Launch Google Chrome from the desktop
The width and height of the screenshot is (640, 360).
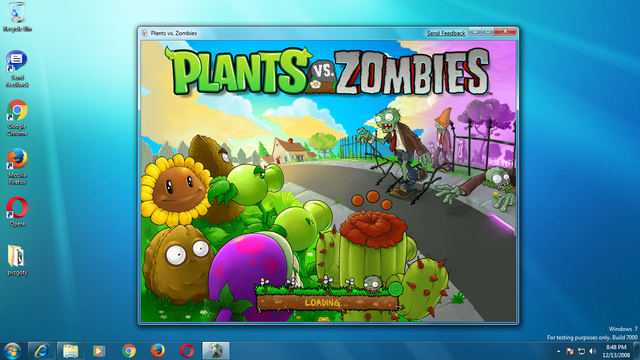tap(17, 118)
